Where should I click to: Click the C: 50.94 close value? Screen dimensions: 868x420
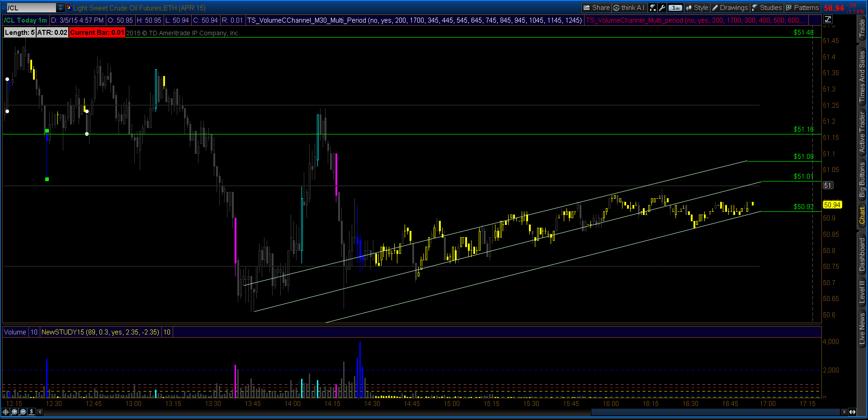point(206,20)
